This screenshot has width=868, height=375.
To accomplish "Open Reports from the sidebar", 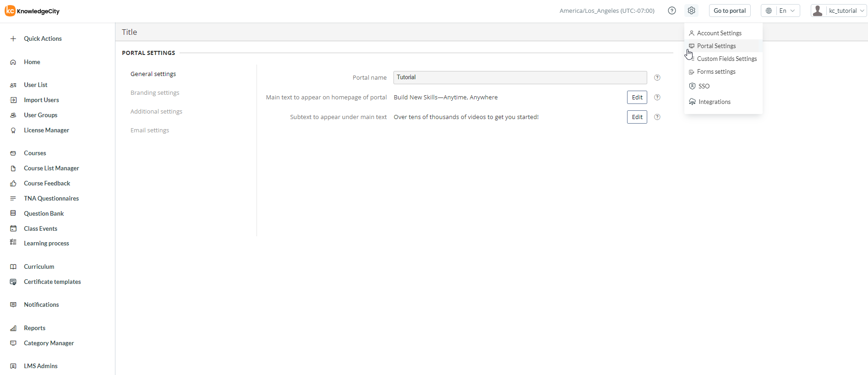I will 34,328.
